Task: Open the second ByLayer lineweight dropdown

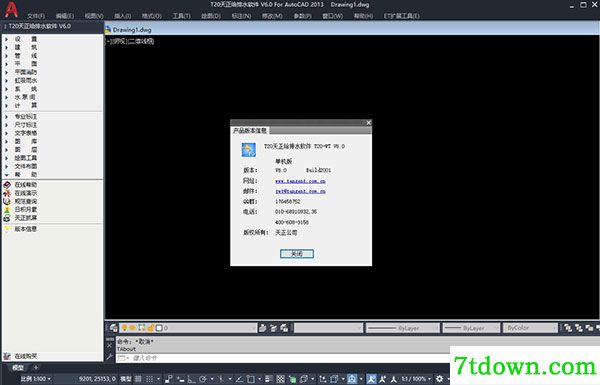Action: (471, 328)
